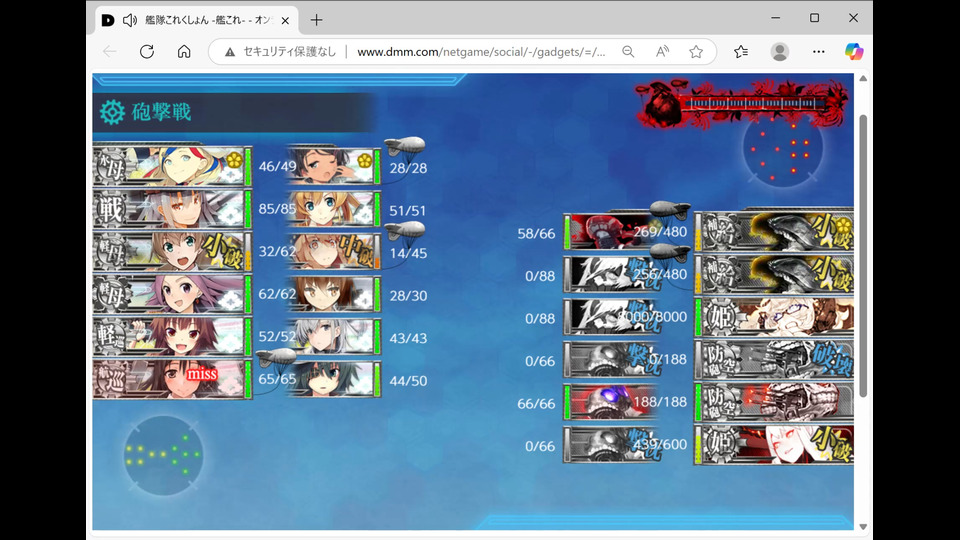960x540 pixels.
Task: Click the enemy balloon above 269/480
Action: (670, 210)
